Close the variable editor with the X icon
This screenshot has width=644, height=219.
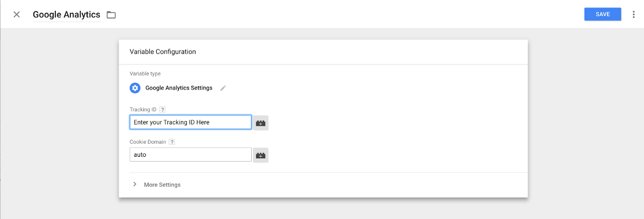click(x=17, y=14)
